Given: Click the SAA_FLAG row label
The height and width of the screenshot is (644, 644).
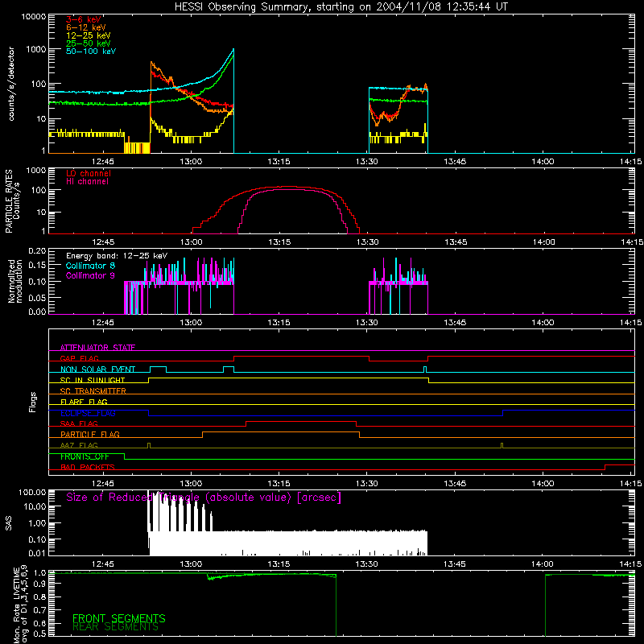Looking at the screenshot, I should click(x=79, y=423).
